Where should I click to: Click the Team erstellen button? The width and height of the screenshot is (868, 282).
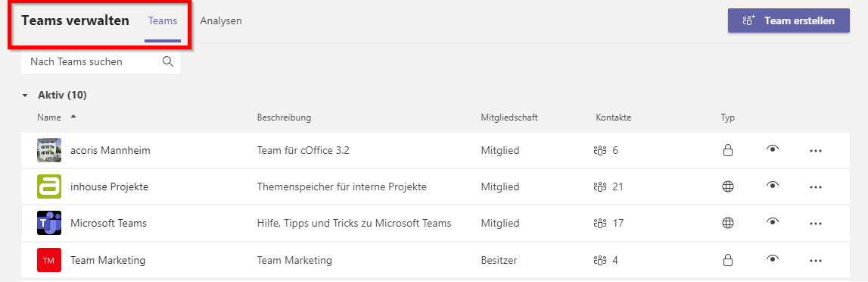(789, 21)
